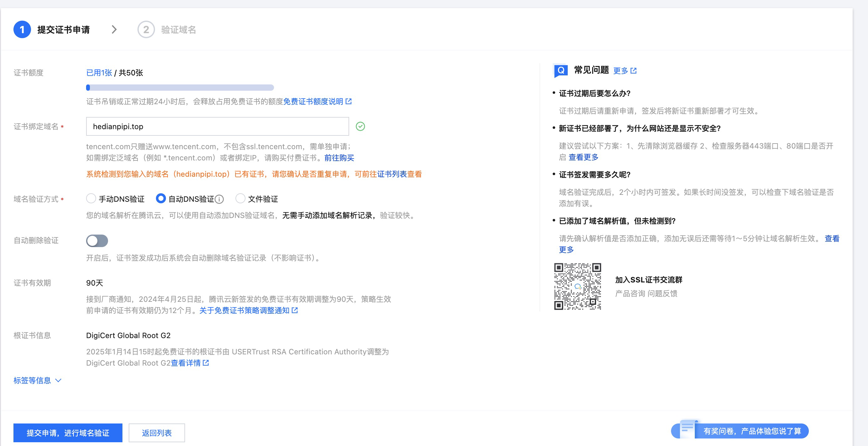
Task: Click the survey document icon at bottom right
Action: [687, 429]
